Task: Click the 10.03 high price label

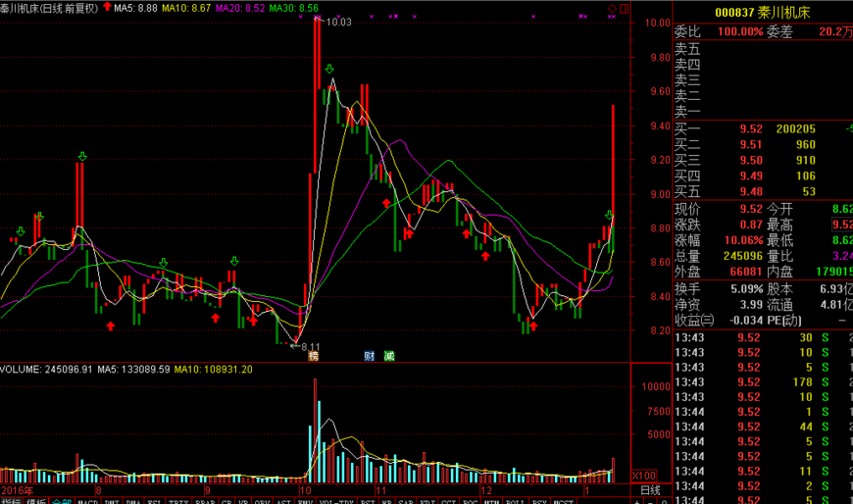Action: click(338, 22)
